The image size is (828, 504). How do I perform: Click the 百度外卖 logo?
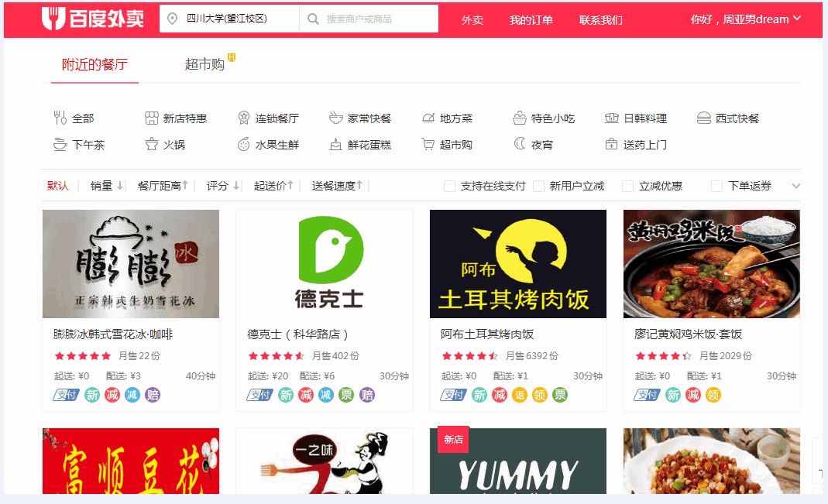point(93,19)
